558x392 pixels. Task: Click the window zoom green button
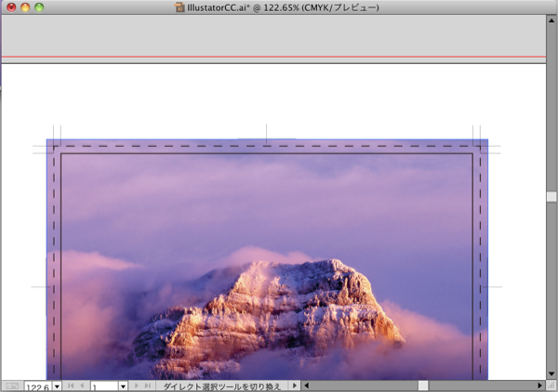[x=41, y=7]
